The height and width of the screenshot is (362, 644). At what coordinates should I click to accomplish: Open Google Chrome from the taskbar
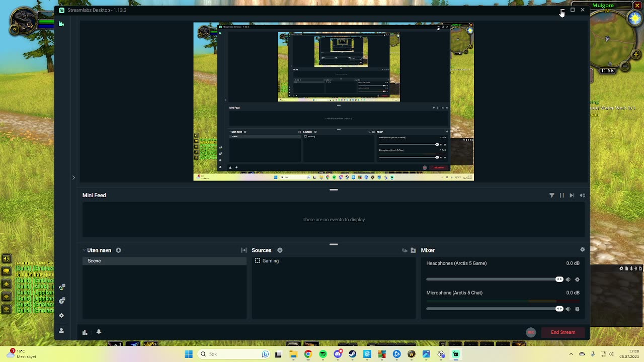pyautogui.click(x=308, y=354)
